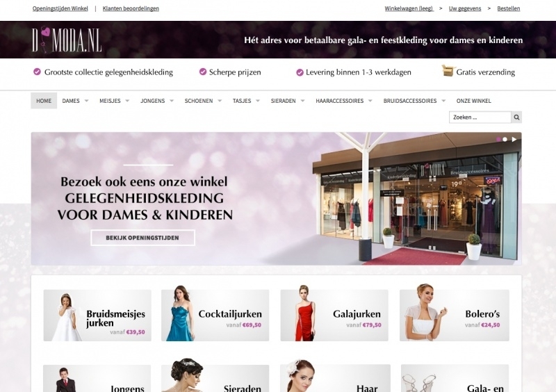
Task: Click the slider play arrow icon
Action: (x=514, y=140)
